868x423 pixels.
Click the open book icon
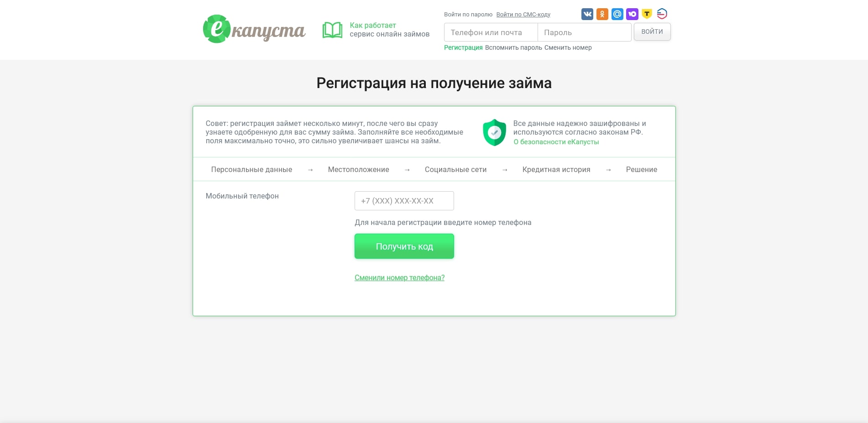click(332, 30)
